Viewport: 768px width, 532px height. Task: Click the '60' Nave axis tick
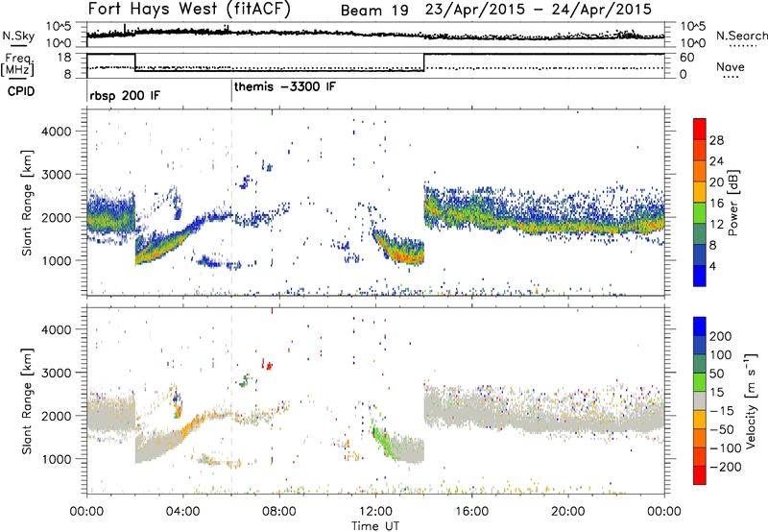(687, 58)
